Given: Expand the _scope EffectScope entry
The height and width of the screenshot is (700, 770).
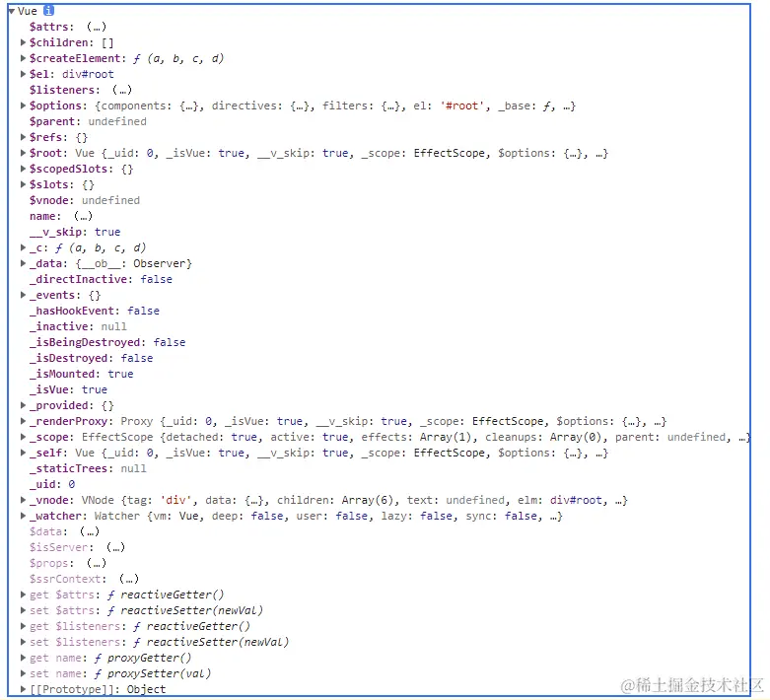Looking at the screenshot, I should (23, 437).
